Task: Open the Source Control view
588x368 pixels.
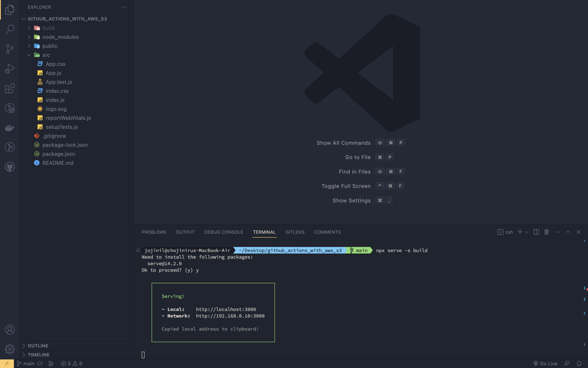Action: coord(10,49)
